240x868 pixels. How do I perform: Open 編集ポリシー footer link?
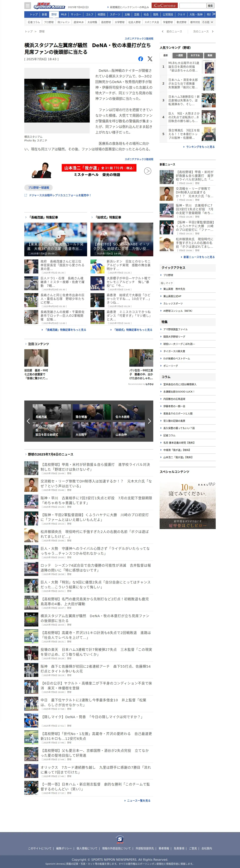64,849
